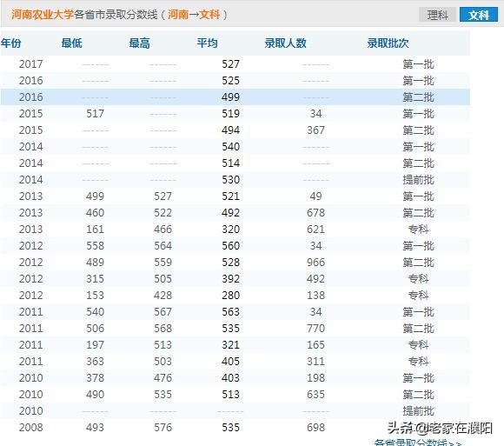Image resolution: width=504 pixels, height=446 pixels.
Task: Select the 文科 tab
Action: [x=479, y=15]
